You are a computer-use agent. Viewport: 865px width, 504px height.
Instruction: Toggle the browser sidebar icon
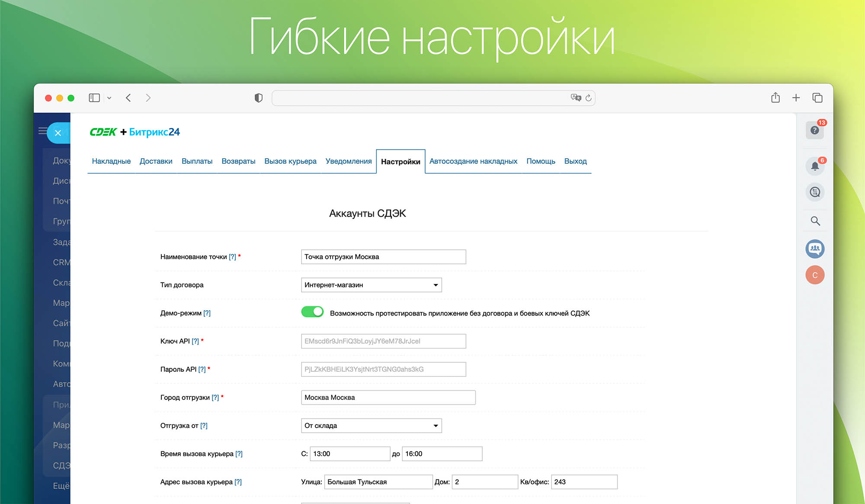point(94,98)
